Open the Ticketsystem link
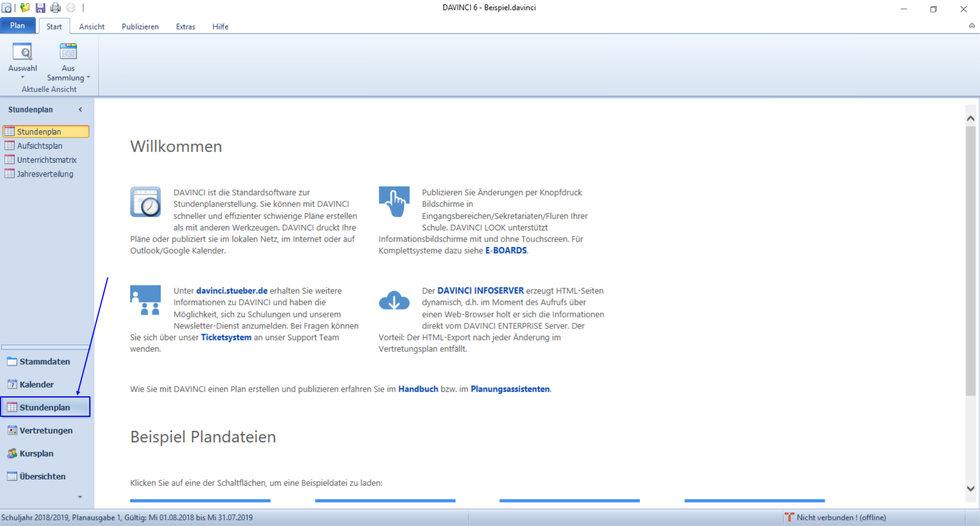This screenshot has height=526, width=980. pos(226,338)
